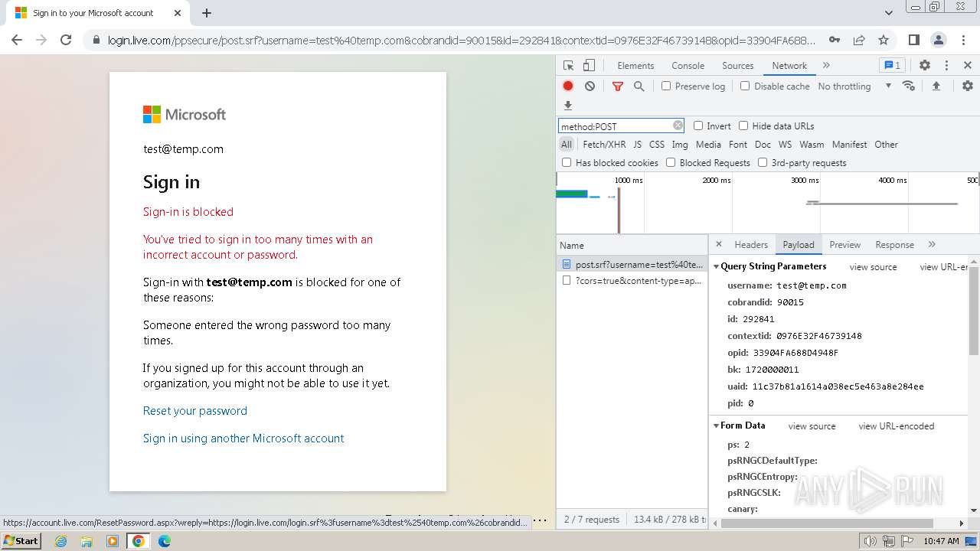Viewport: 980px width, 551px height.
Task: Filter requests by Doc type
Action: pos(763,144)
